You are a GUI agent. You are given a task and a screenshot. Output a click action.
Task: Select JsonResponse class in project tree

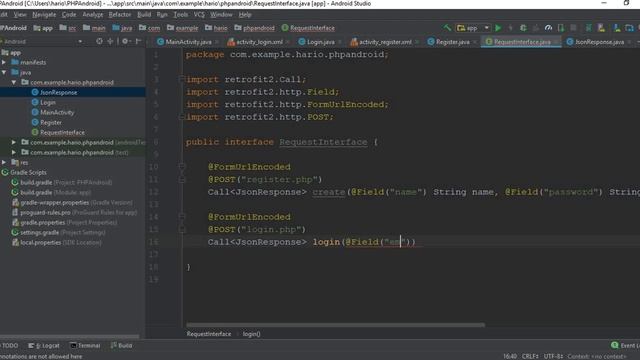(58, 92)
